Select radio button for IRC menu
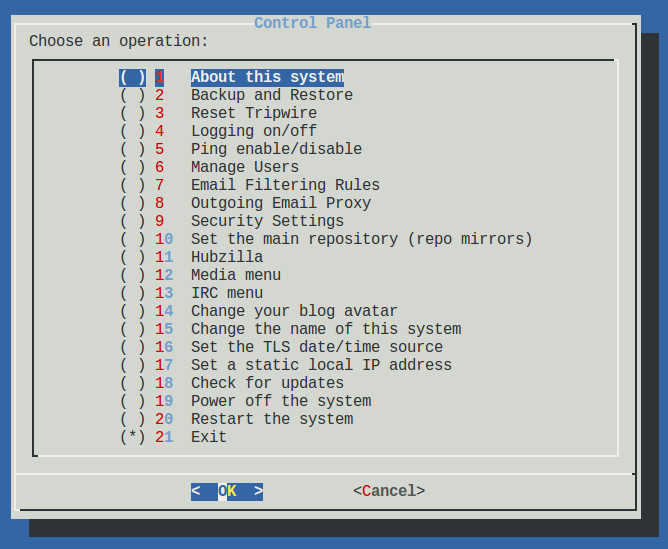 (x=132, y=293)
